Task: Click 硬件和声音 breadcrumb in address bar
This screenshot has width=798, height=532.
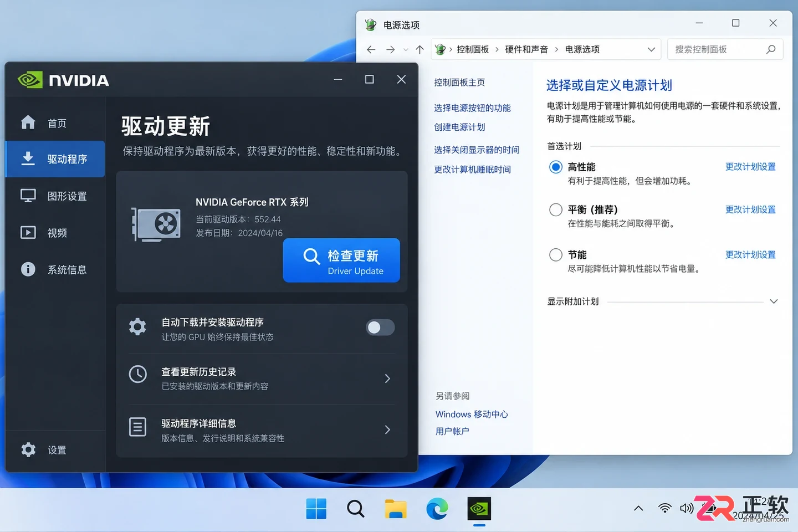Action: [526, 49]
